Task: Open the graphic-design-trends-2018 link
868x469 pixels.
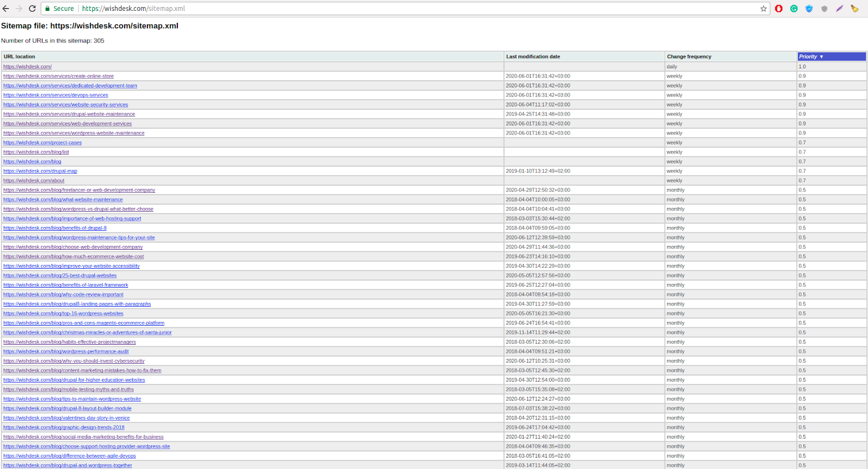Action: point(64,428)
